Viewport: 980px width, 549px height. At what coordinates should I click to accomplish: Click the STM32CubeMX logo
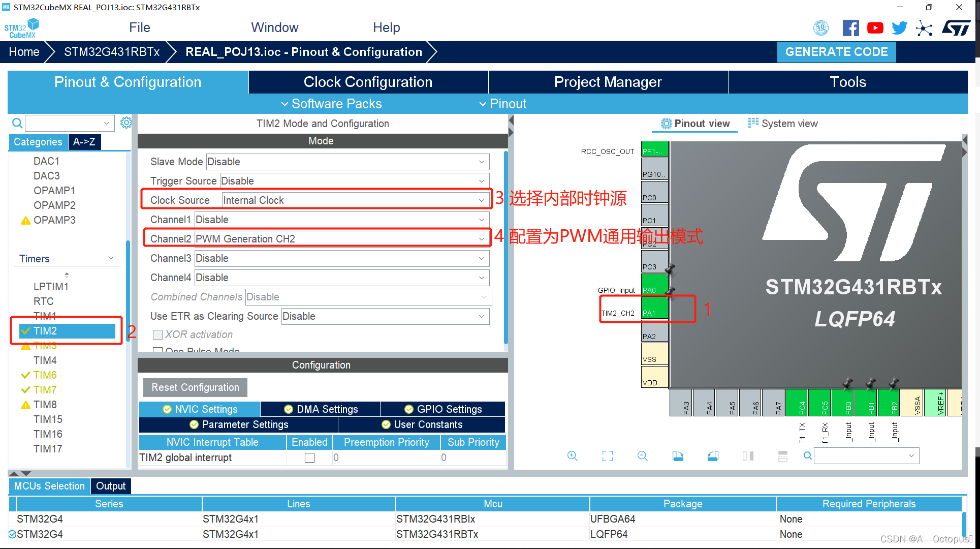click(x=22, y=28)
